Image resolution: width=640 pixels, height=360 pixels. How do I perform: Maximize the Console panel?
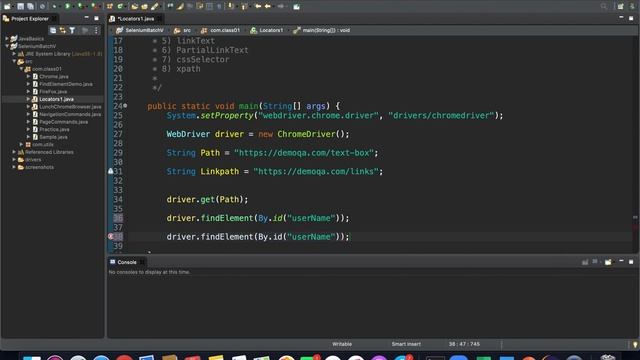pos(631,262)
